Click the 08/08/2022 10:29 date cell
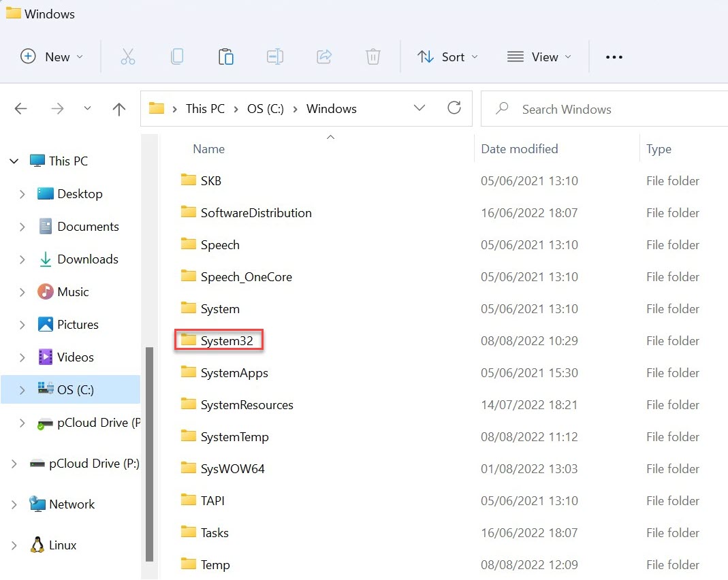This screenshot has width=728, height=580. pos(529,340)
